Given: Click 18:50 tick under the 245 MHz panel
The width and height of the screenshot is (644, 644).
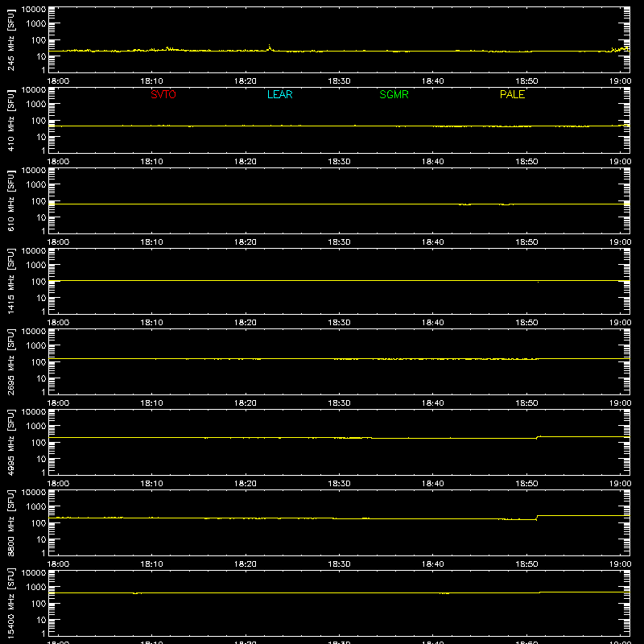Looking at the screenshot, I should pos(526,81).
